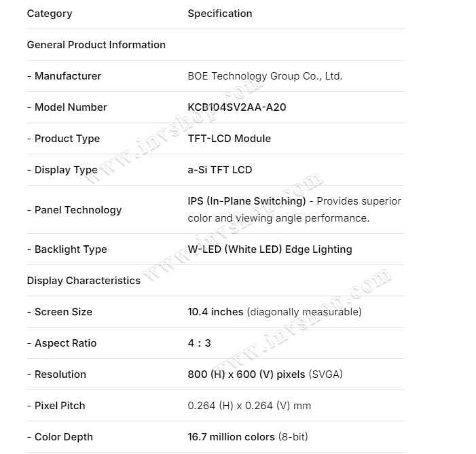Click the Specification column header
The width and height of the screenshot is (476, 454).
[x=220, y=14]
